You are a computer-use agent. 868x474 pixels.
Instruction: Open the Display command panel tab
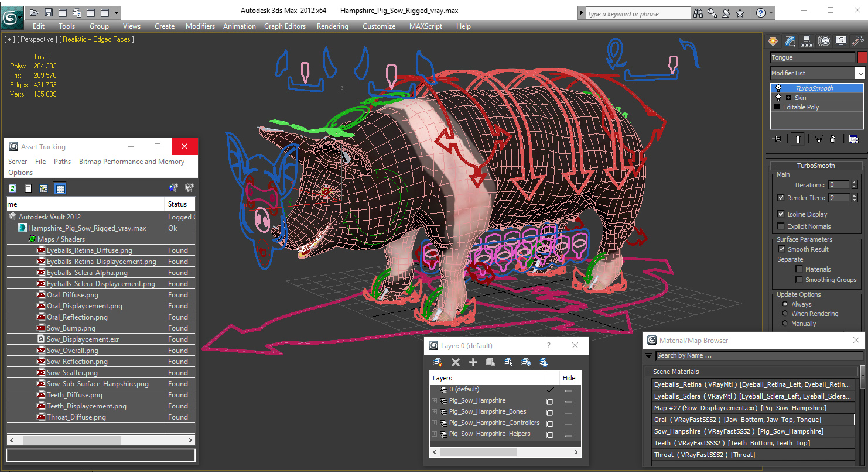(841, 41)
